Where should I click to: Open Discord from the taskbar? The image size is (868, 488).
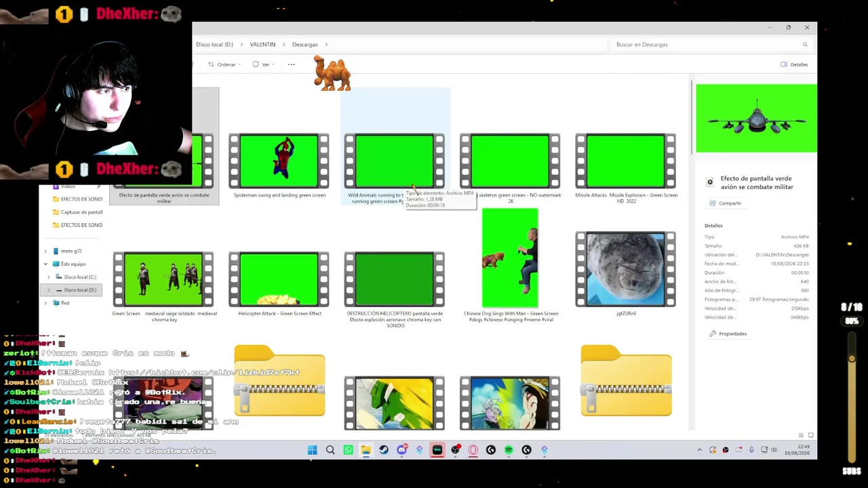[402, 450]
